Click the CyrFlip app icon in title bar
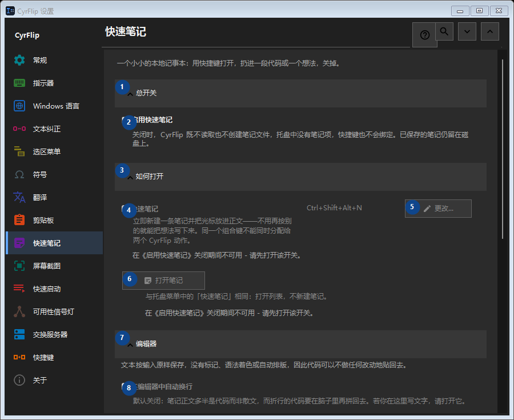Viewport: 514px width, 420px height. click(10, 11)
